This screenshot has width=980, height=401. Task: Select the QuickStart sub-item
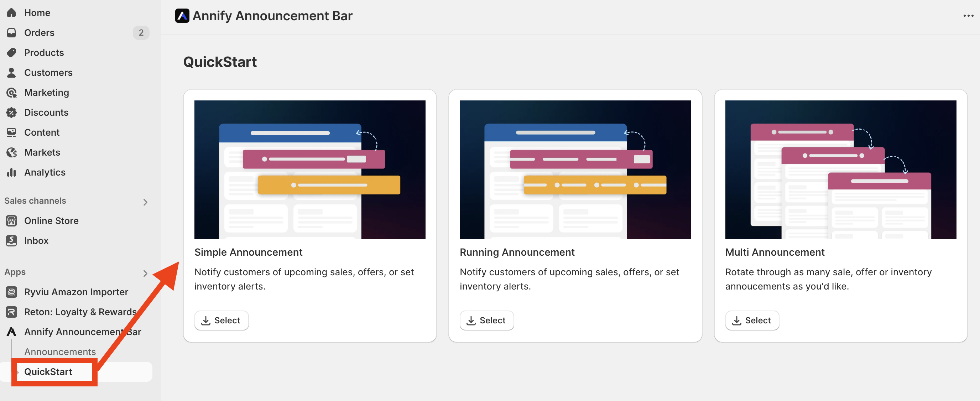76,372
